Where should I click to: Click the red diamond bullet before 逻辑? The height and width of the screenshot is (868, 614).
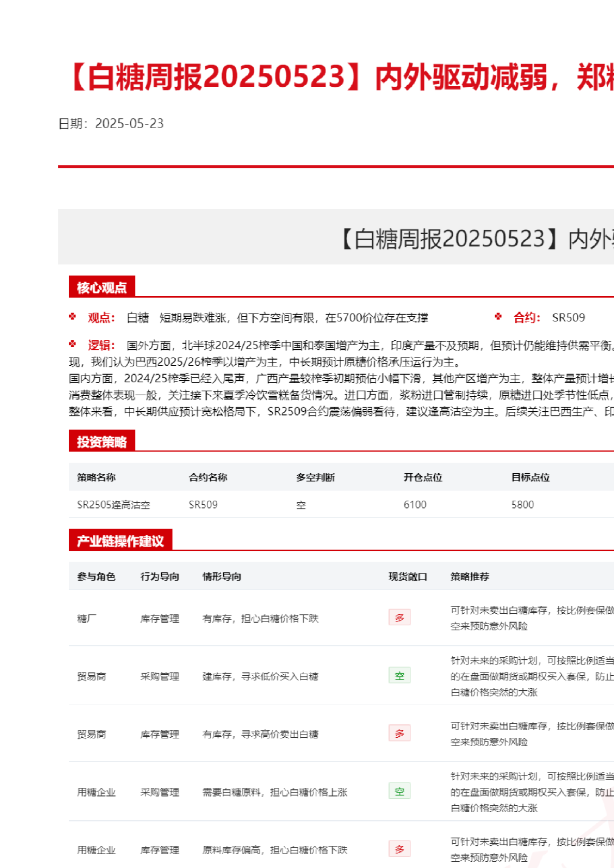click(72, 344)
